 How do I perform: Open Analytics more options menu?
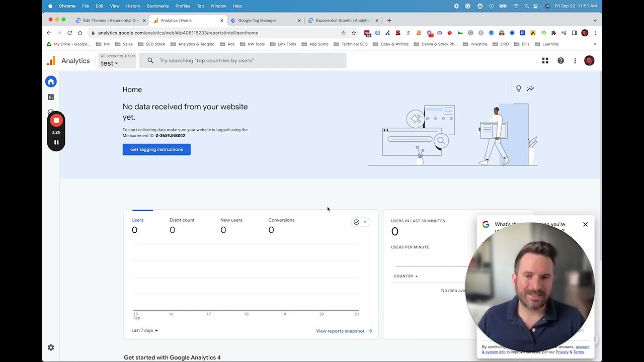[x=575, y=61]
